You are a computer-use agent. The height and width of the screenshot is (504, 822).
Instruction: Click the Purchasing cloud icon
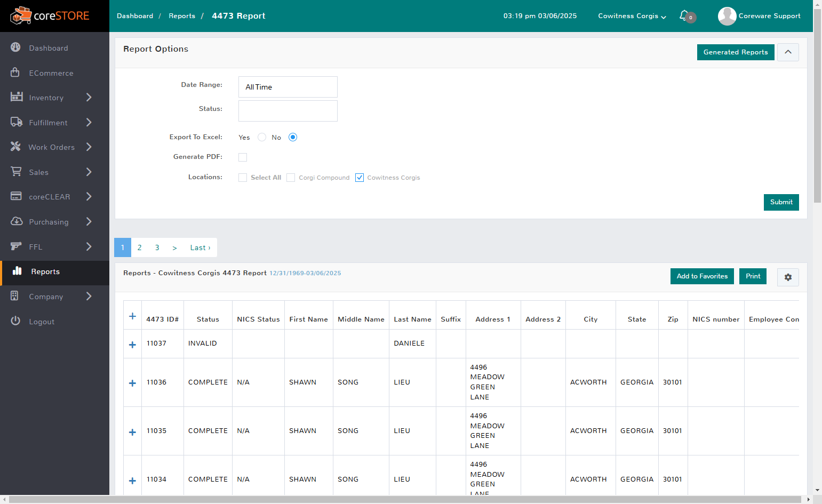(17, 221)
